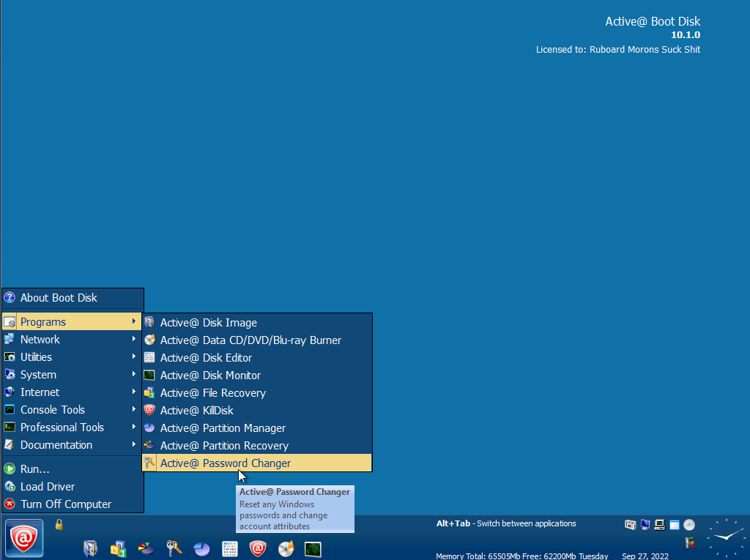The width and height of the screenshot is (750, 560).
Task: Expand the Utilities submenu
Action: click(39, 356)
